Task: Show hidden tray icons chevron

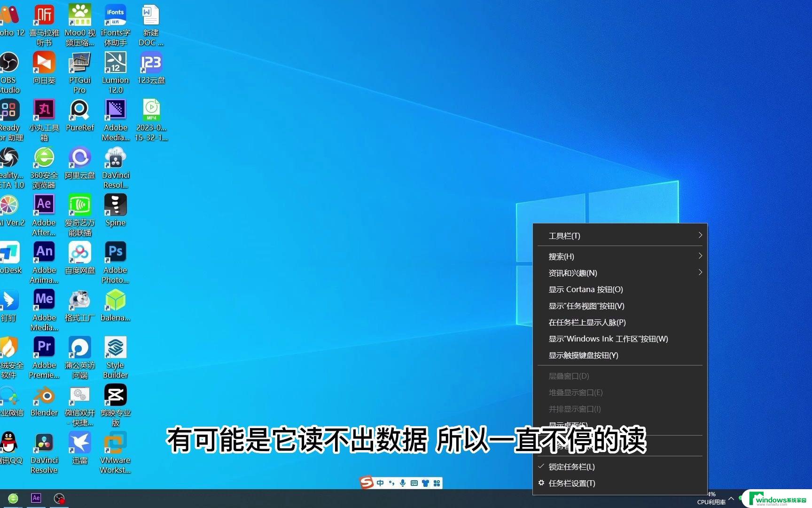Action: tap(731, 499)
